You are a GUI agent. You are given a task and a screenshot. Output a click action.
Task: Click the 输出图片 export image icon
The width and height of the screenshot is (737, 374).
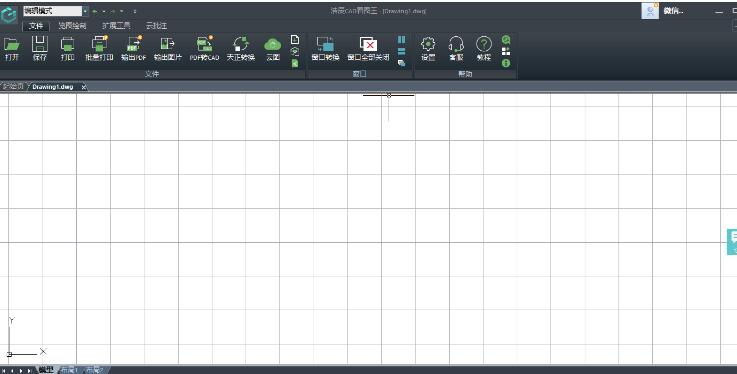tap(168, 49)
